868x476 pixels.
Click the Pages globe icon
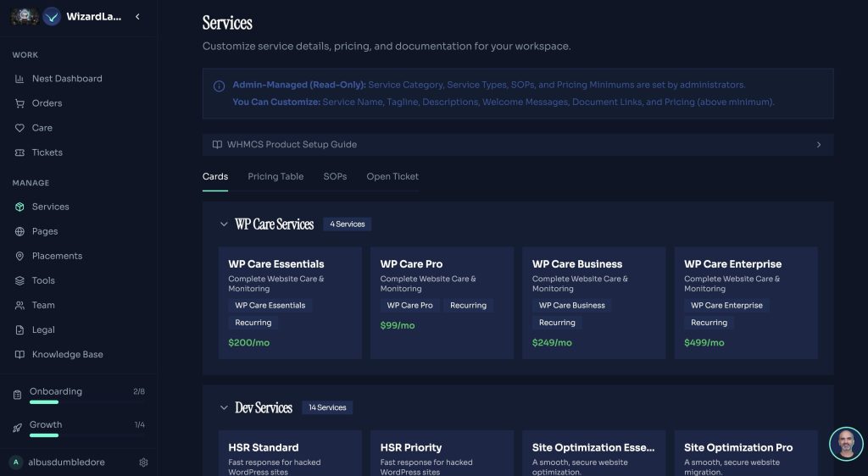tap(19, 231)
